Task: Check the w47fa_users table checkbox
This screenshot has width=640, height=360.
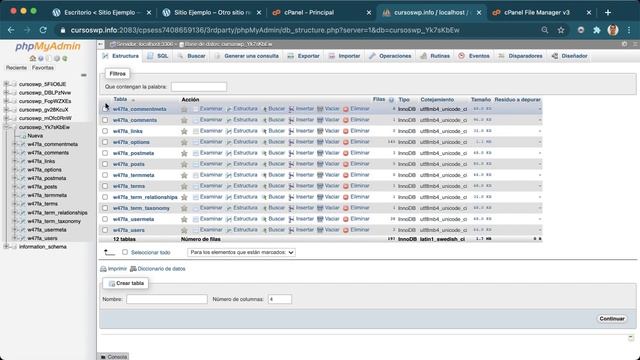Action: pos(105,230)
